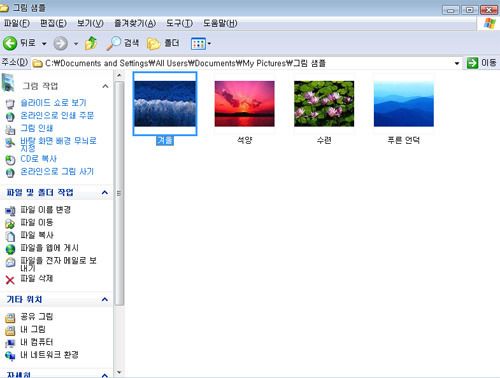Collapse the 그림 작업 panel
The width and height of the screenshot is (500, 378).
[x=105, y=86]
